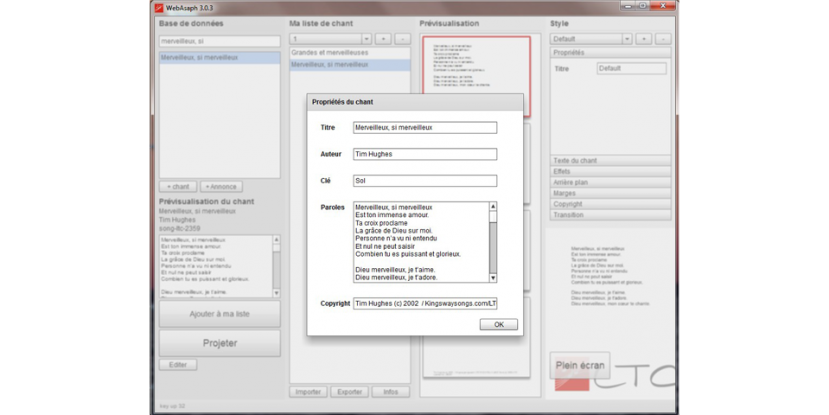This screenshot has width=829, height=415.
Task: Edit the Titre field in song properties dialog
Action: 425,127
